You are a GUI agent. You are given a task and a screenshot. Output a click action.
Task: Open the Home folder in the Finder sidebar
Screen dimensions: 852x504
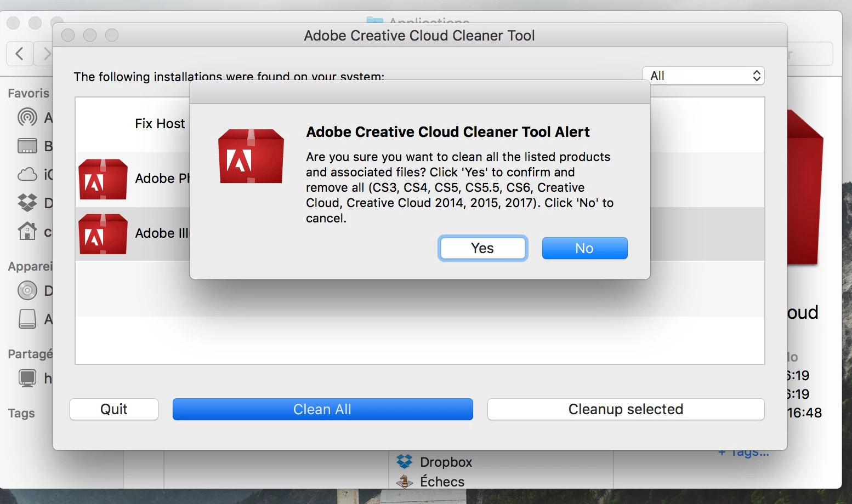(27, 231)
